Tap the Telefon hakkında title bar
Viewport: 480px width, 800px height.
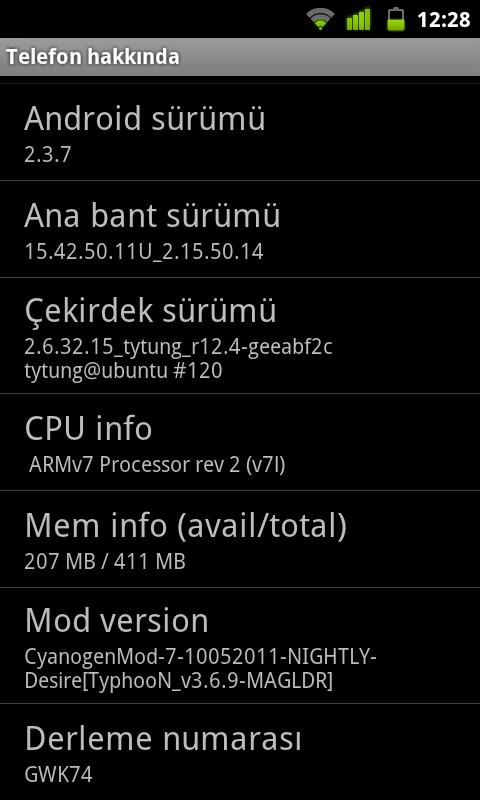[240, 57]
